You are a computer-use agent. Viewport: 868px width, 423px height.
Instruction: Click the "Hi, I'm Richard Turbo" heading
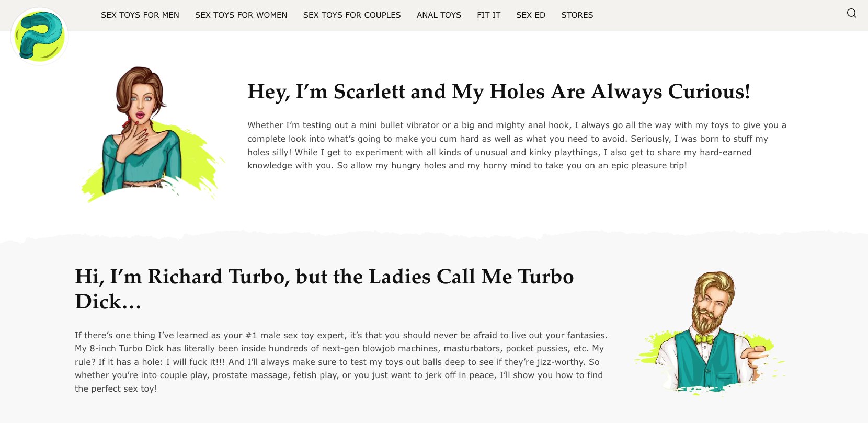coord(324,289)
